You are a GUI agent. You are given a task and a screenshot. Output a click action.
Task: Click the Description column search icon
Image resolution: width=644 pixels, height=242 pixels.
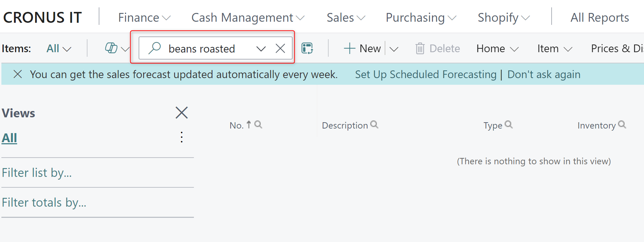coord(374,125)
